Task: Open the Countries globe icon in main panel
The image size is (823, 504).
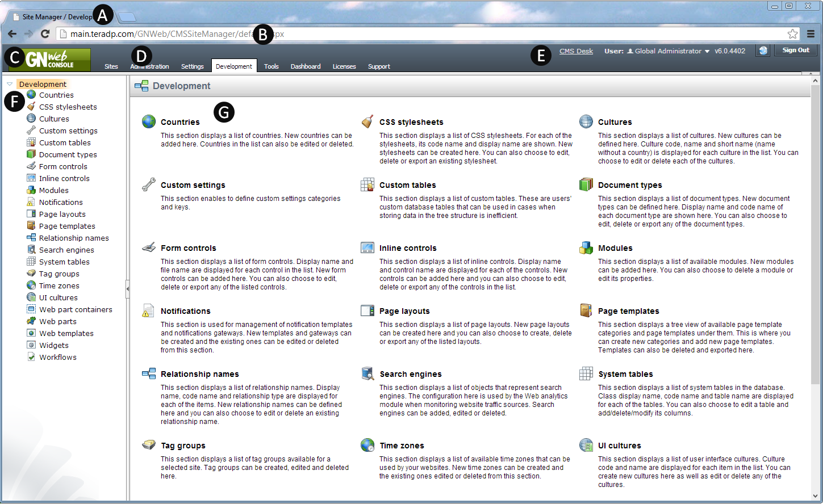Action: click(x=149, y=121)
